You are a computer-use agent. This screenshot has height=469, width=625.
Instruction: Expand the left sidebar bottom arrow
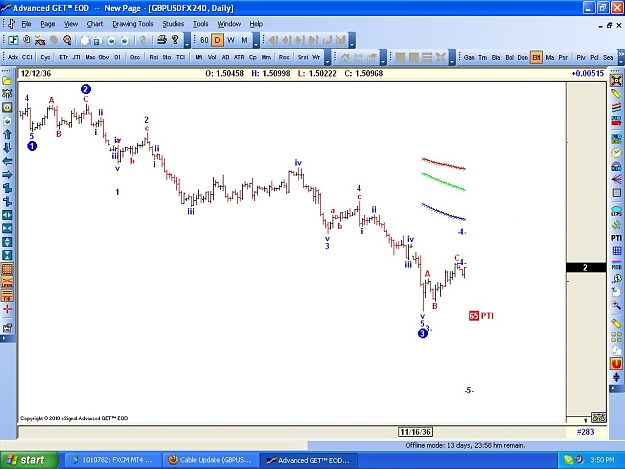(x=8, y=338)
